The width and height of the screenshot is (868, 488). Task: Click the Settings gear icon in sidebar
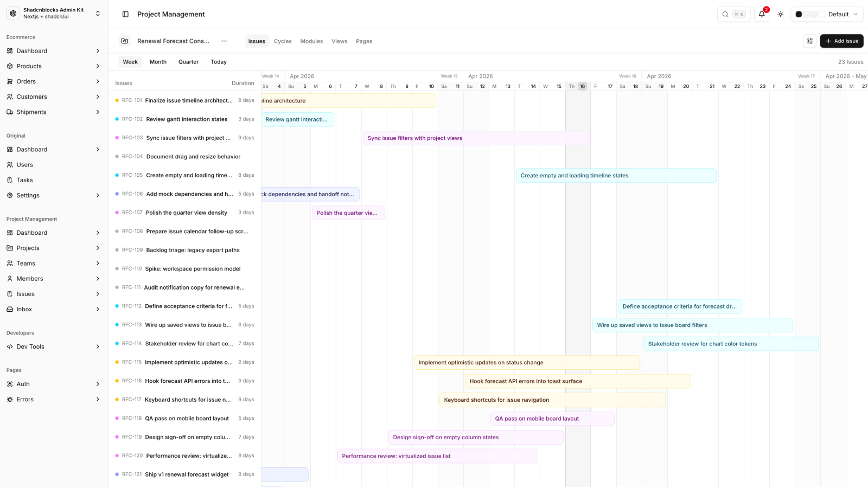pos(10,195)
